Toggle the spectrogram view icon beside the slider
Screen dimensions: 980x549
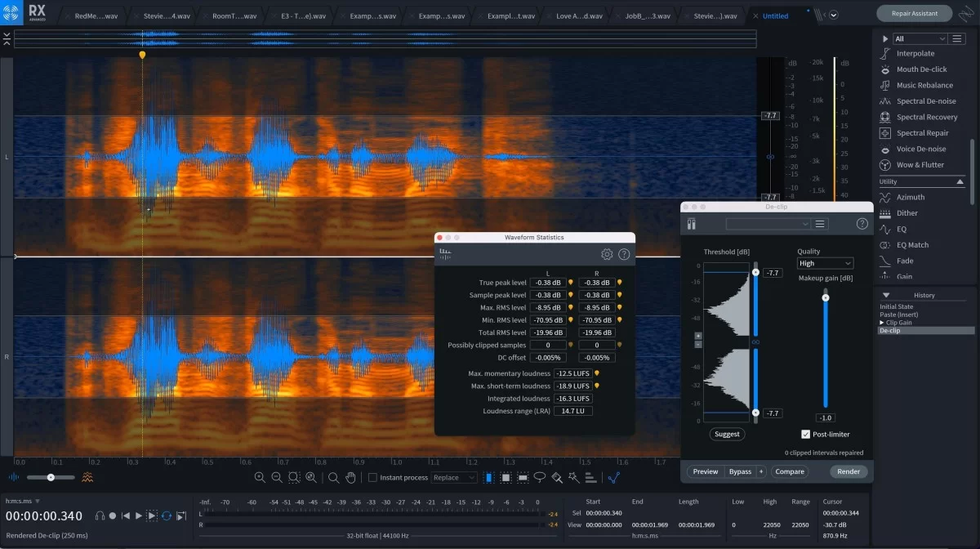(87, 477)
